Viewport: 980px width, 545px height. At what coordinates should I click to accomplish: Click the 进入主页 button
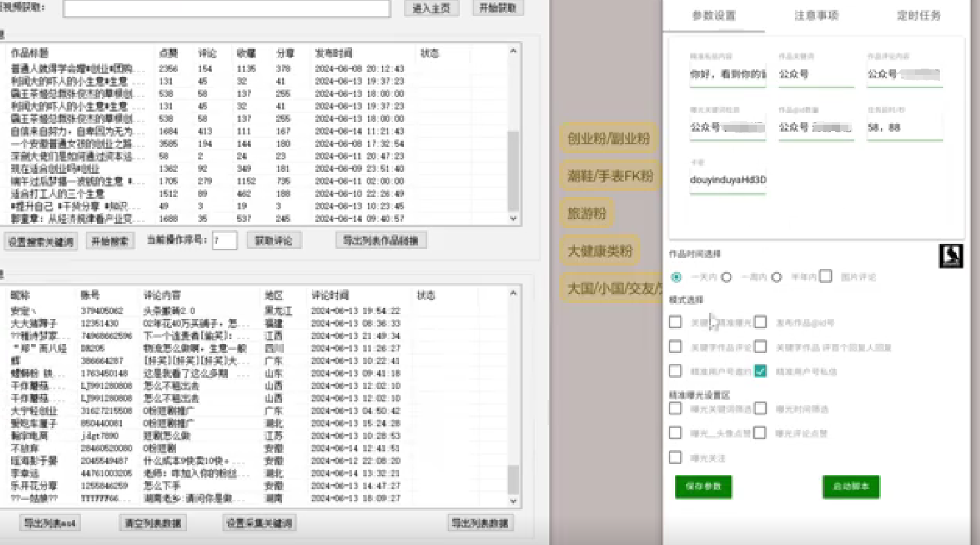tap(431, 8)
